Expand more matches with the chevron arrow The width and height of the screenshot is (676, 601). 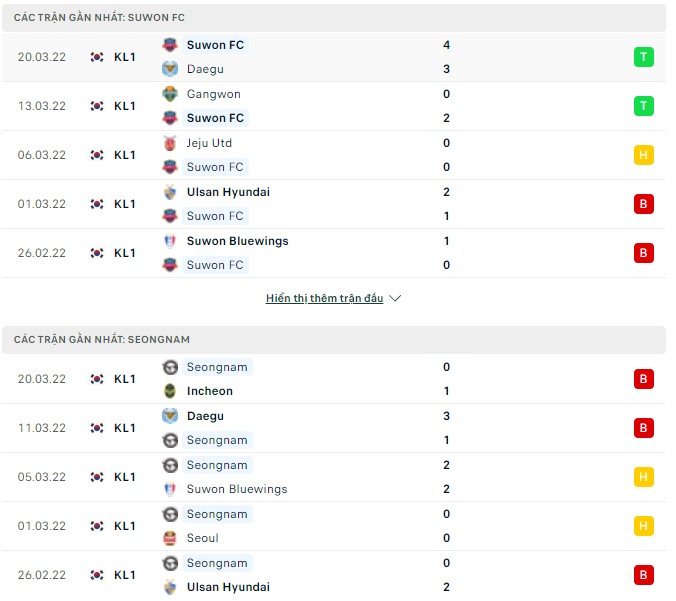[395, 298]
